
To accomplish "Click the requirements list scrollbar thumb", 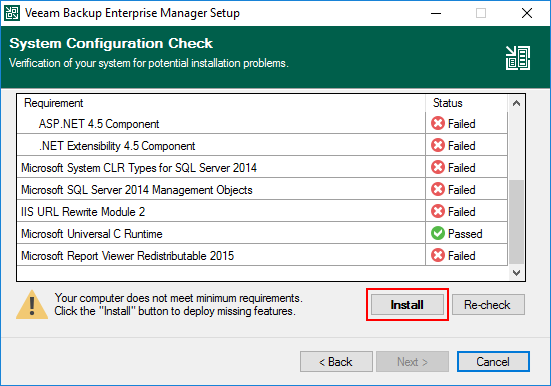I will pyautogui.click(x=516, y=222).
